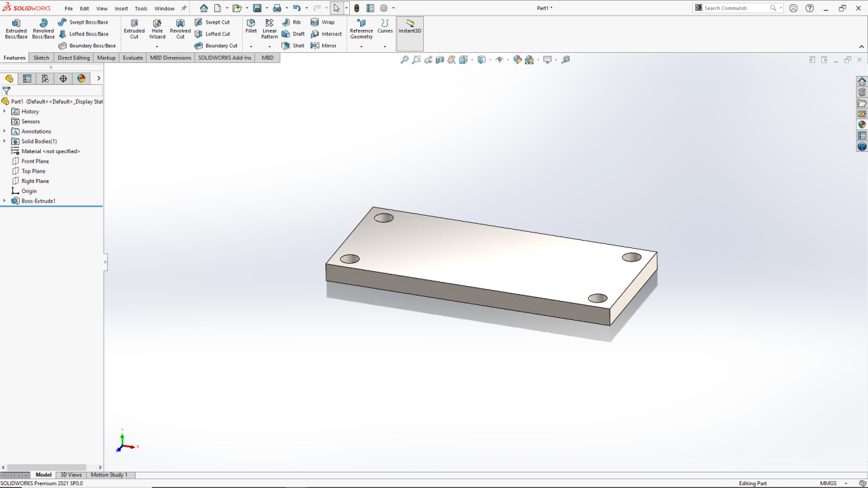Viewport: 868px width, 488px height.
Task: Open the Edit Appearance color ball
Action: click(x=517, y=60)
